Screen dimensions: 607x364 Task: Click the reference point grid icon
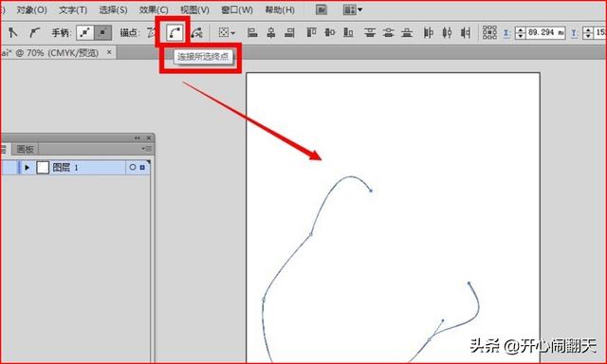[x=489, y=33]
